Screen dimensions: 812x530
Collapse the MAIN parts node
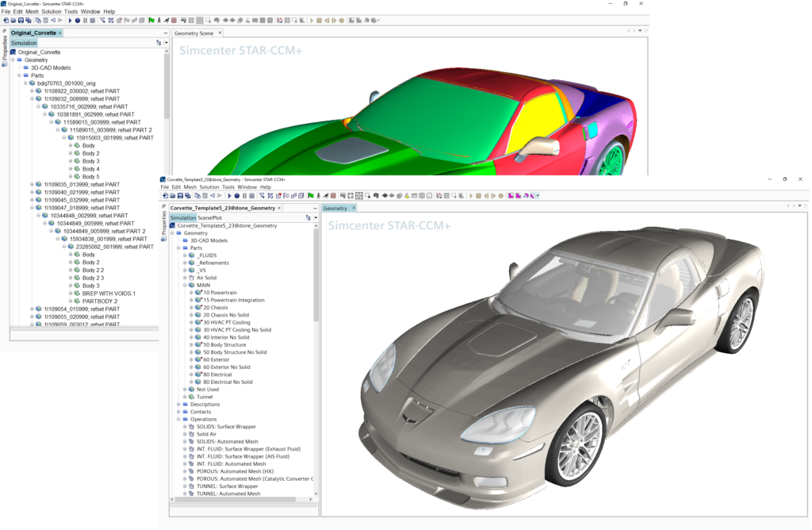185,285
